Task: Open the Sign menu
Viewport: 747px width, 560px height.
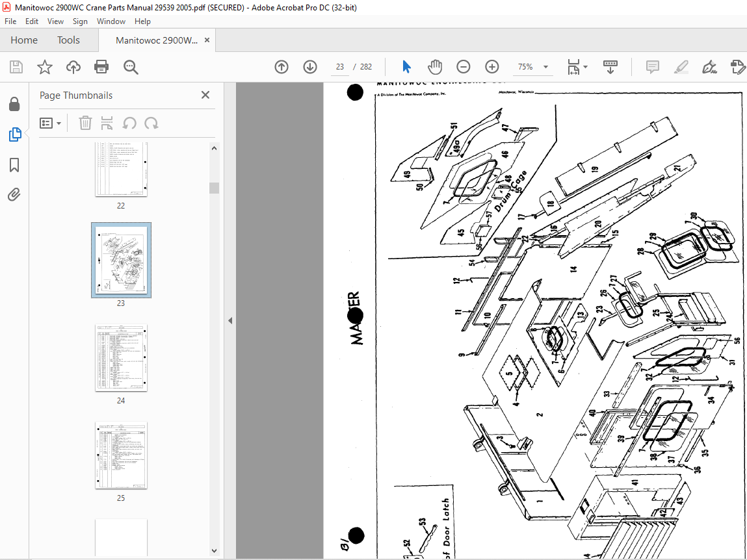Action: pyautogui.click(x=80, y=21)
